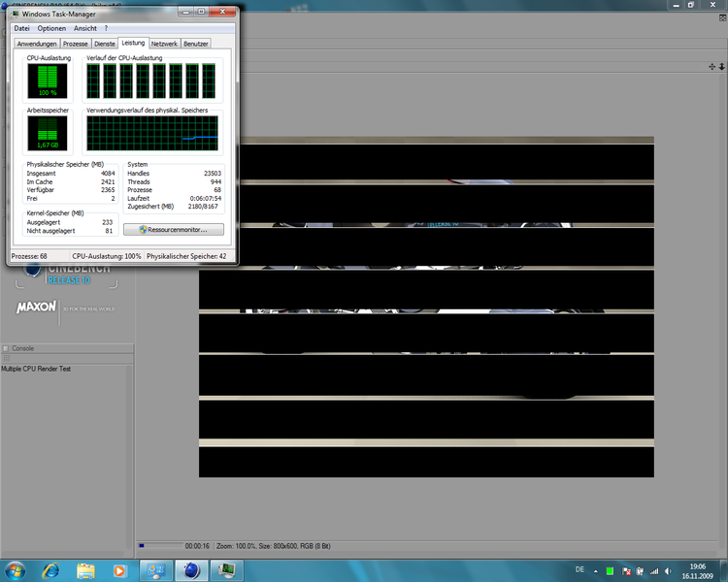Click the Ressourcenmonitor button
The height and width of the screenshot is (582, 728).
(174, 230)
